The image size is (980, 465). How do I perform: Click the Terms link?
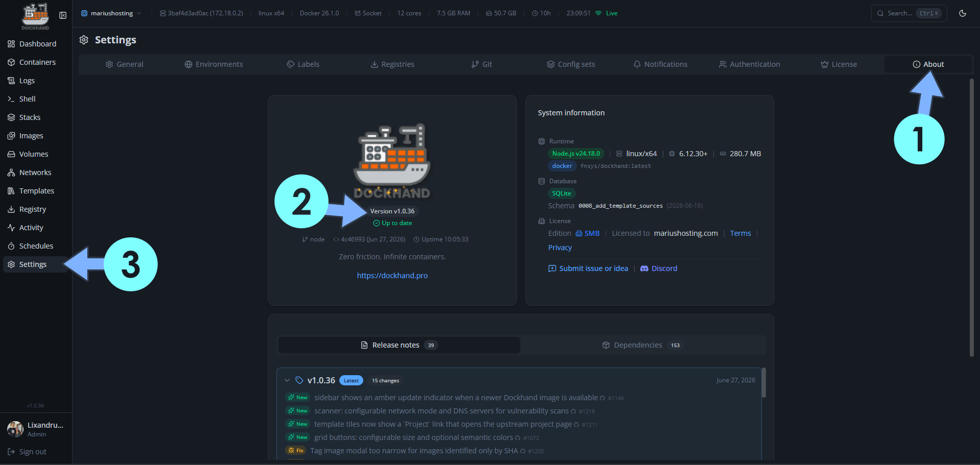tap(740, 233)
